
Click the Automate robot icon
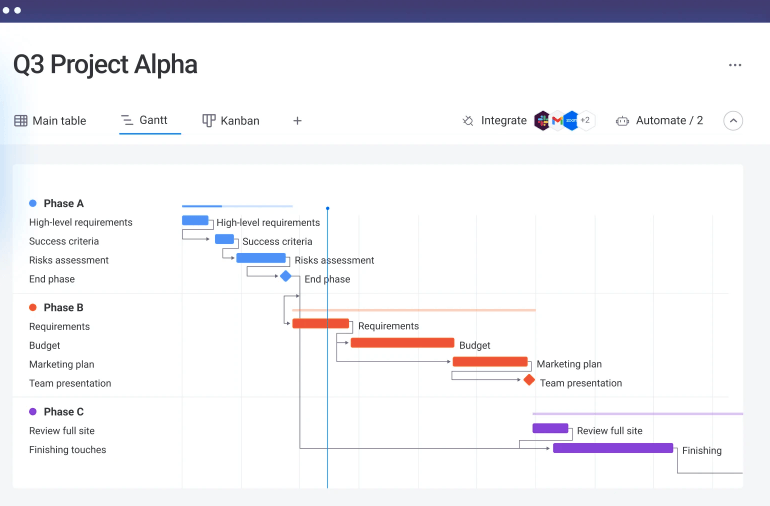(622, 121)
